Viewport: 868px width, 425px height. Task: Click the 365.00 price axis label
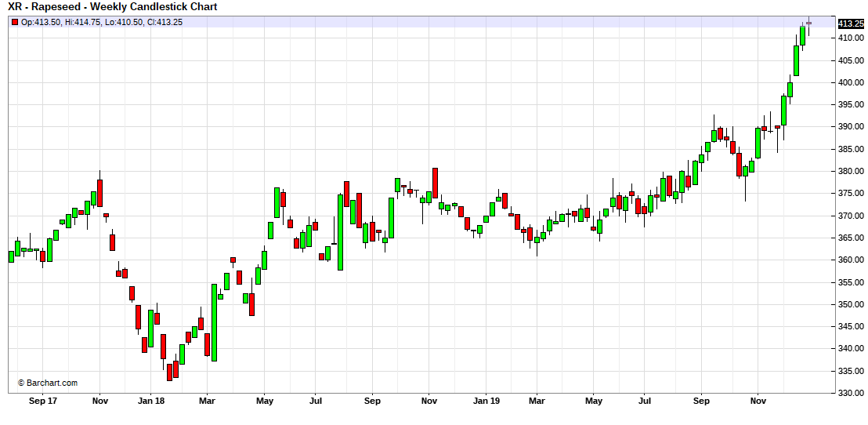[850, 238]
